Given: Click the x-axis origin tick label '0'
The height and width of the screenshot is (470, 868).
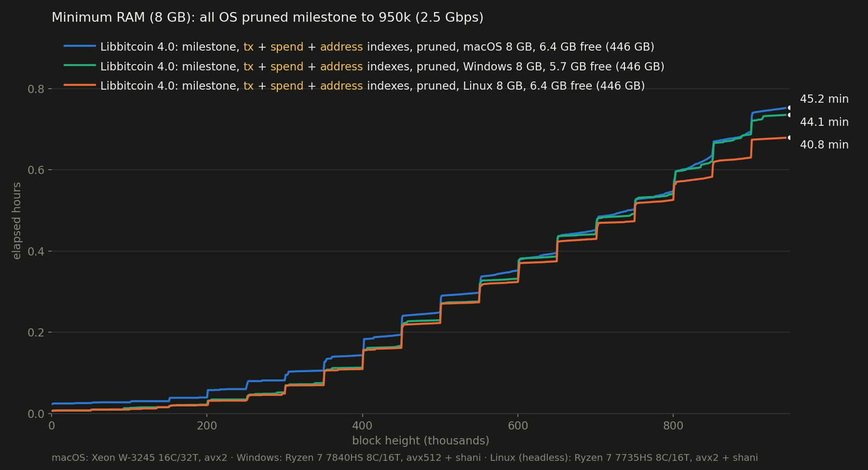Looking at the screenshot, I should 52,426.
